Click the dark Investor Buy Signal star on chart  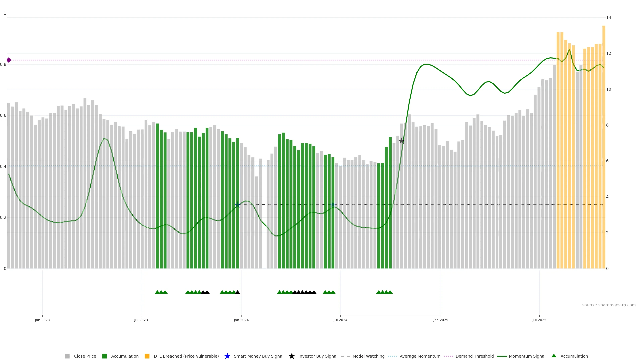pyautogui.click(x=401, y=141)
